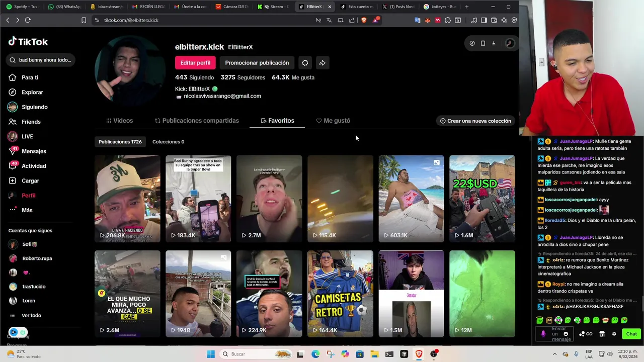
Task: Click the browser address bar URL
Action: pos(131,20)
